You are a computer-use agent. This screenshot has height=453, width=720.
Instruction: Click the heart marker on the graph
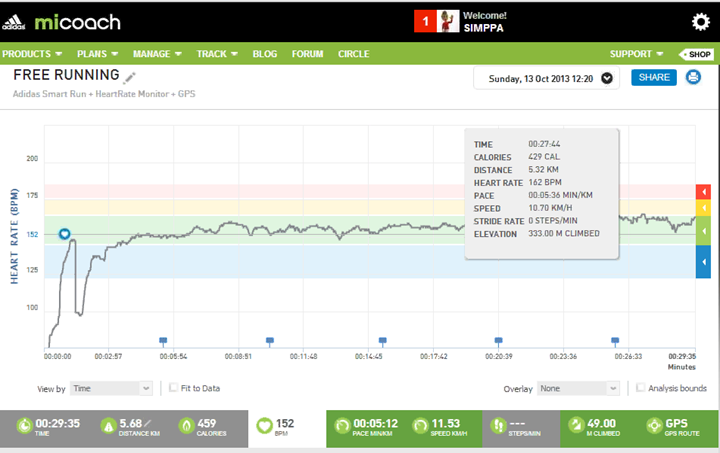coord(65,234)
